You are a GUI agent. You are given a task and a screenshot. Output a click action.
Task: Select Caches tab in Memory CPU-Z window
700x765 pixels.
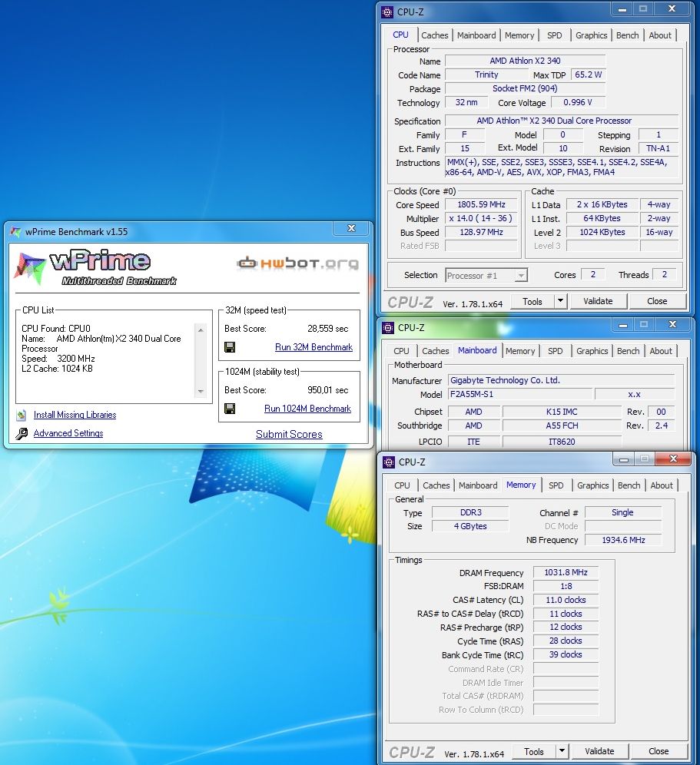[x=436, y=485]
